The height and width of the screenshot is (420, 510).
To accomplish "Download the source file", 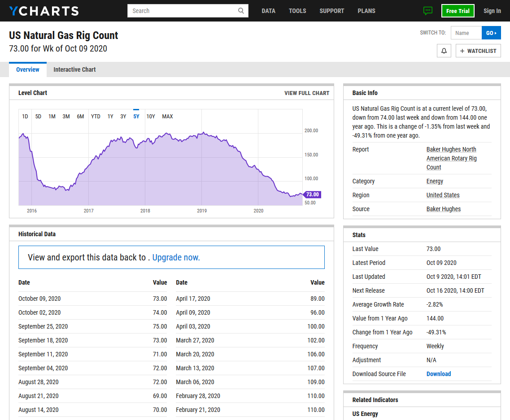I will (438, 374).
